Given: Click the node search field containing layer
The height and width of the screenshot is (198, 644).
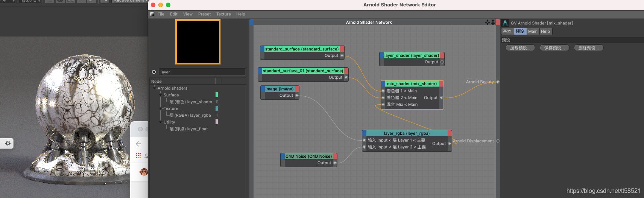Looking at the screenshot, I should tap(202, 72).
